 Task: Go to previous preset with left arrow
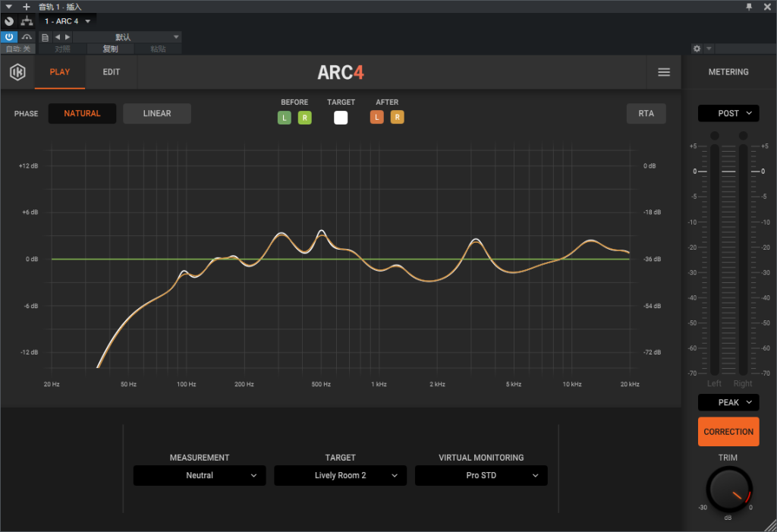58,37
